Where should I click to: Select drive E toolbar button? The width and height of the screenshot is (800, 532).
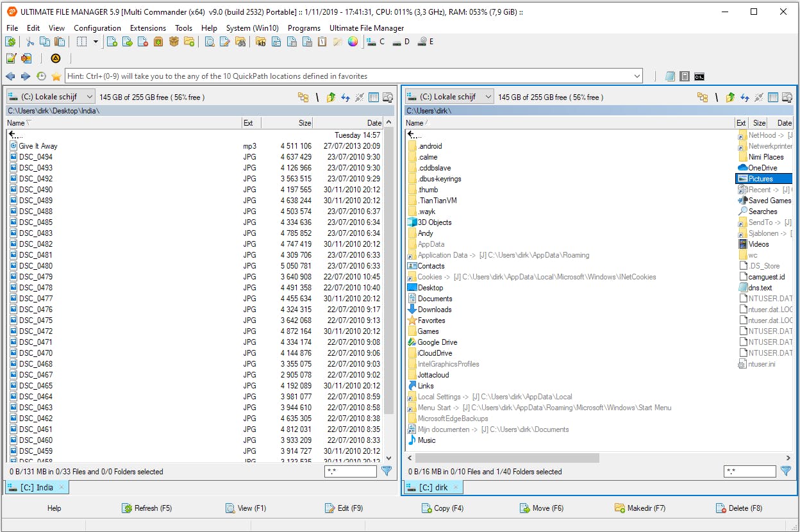click(426, 42)
